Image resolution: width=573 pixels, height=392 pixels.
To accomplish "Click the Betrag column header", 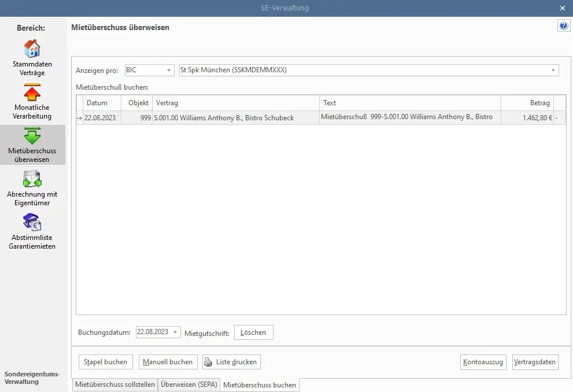I will (x=527, y=103).
